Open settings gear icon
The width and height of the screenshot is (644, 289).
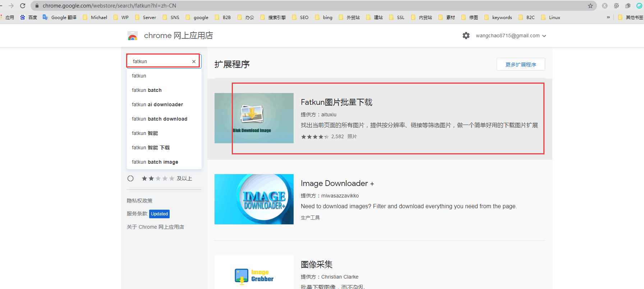pos(466,36)
